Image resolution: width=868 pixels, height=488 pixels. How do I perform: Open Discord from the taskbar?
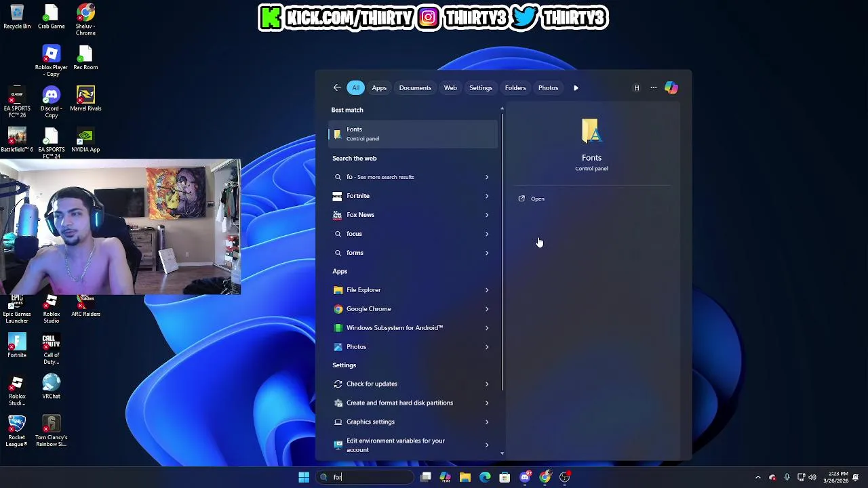[525, 477]
